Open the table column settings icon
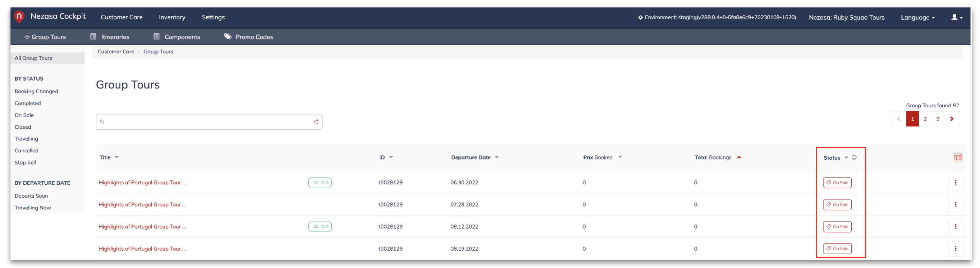This screenshot has width=980, height=268. tap(958, 157)
